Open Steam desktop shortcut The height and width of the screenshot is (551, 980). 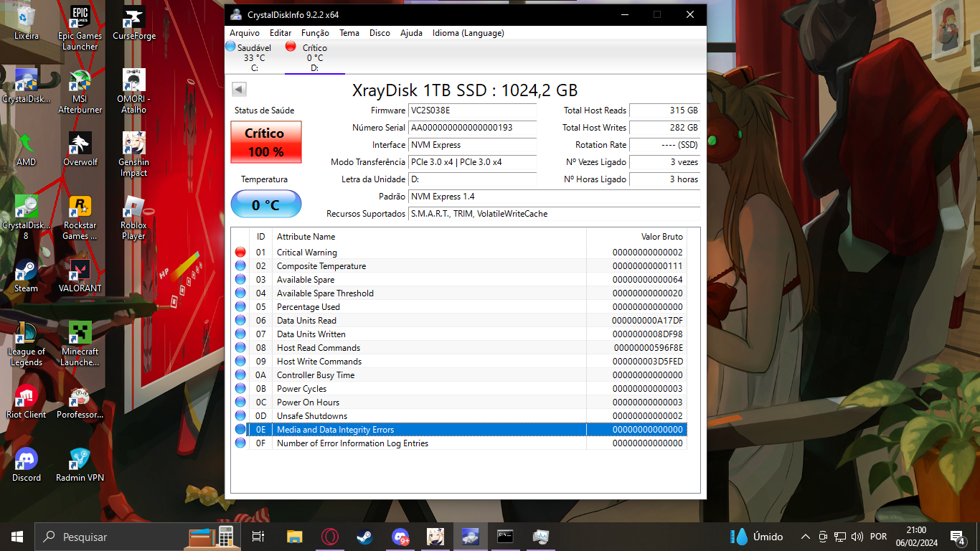[x=27, y=275]
